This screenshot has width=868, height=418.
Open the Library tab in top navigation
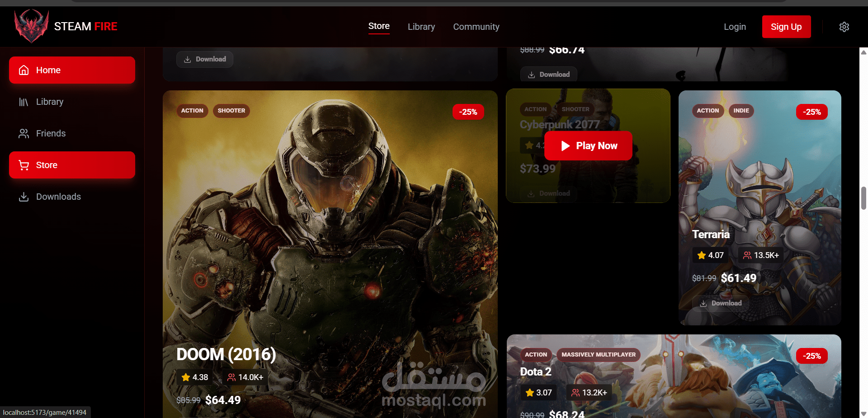pos(421,27)
